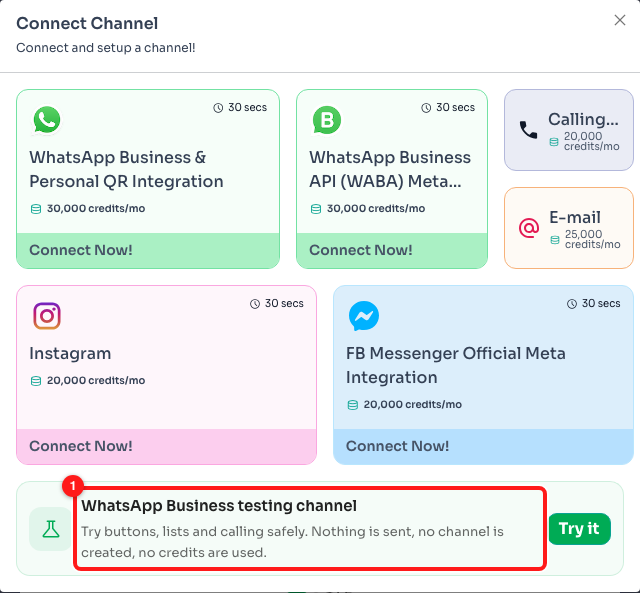Viewport: 640px width, 593px height.
Task: Click clock icon on WhatsApp QR card
Action: coord(218,108)
